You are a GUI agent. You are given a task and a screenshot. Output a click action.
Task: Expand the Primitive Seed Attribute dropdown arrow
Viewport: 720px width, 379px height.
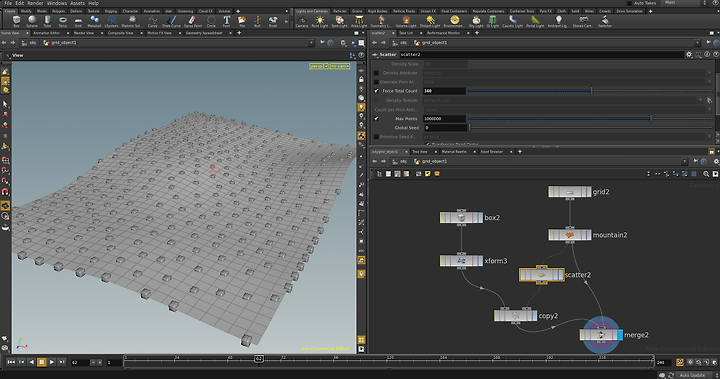[x=709, y=137]
